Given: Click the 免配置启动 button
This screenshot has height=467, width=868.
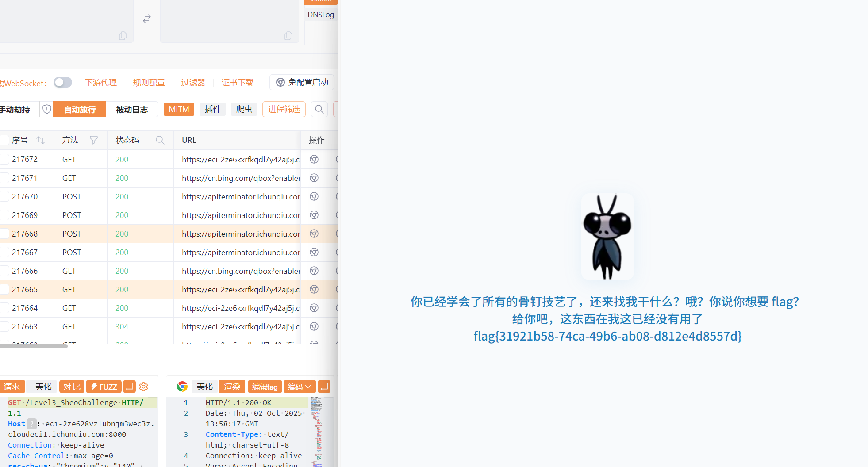Looking at the screenshot, I should pyautogui.click(x=302, y=83).
